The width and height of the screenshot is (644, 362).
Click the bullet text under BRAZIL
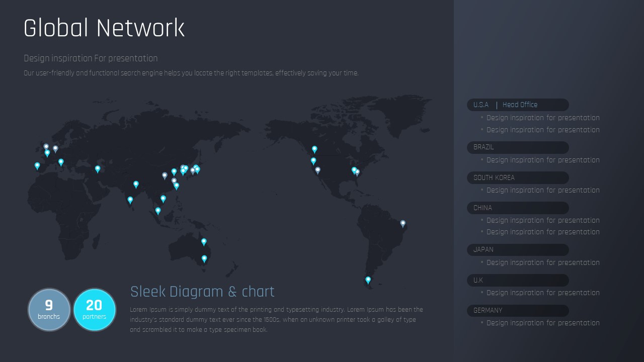click(x=543, y=160)
